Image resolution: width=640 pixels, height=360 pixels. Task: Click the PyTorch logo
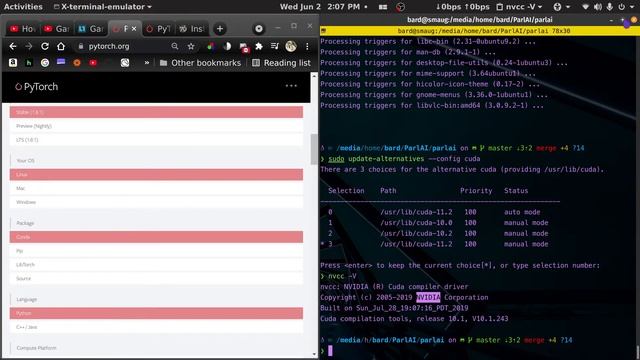[x=37, y=87]
